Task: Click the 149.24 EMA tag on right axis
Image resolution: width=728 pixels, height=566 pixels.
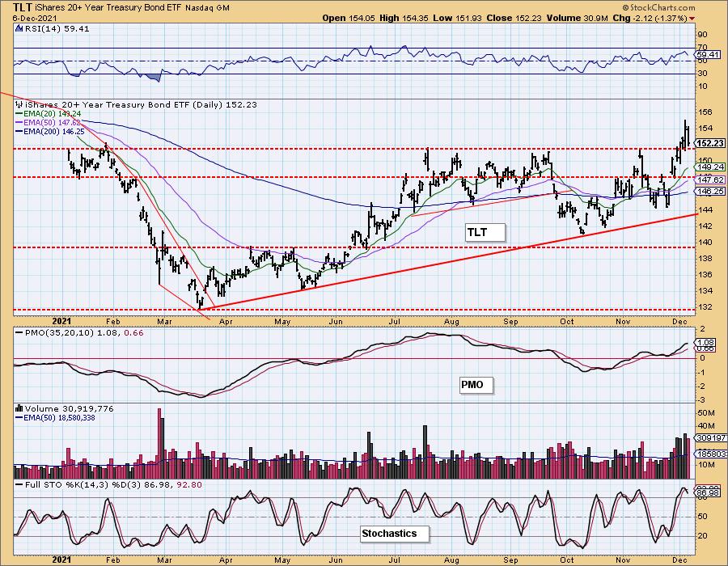Action: tap(710, 167)
